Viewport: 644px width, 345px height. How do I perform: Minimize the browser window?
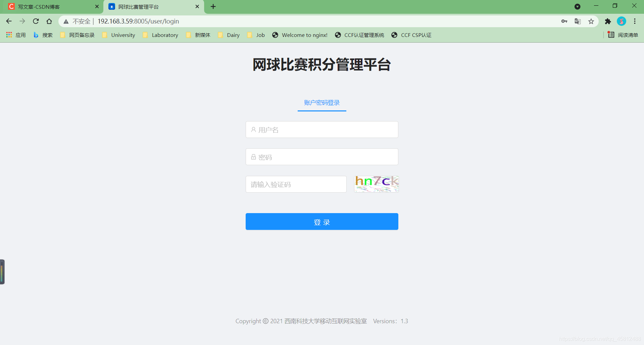pyautogui.click(x=596, y=6)
